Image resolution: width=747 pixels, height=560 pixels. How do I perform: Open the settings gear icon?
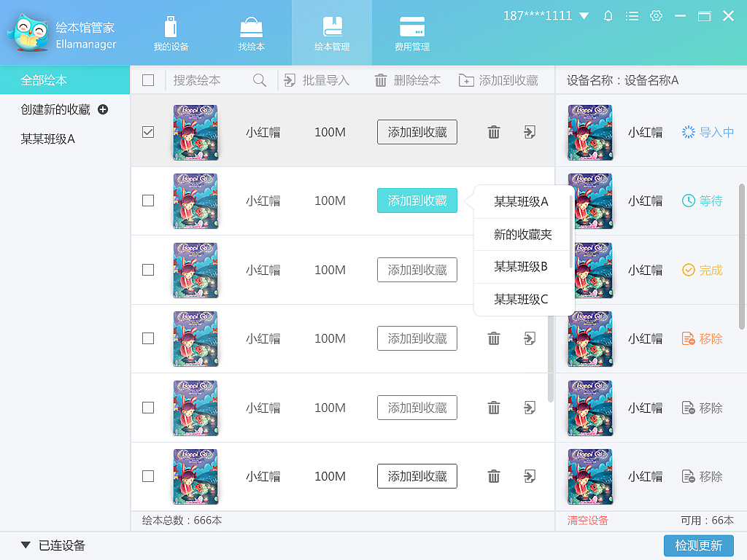[656, 15]
